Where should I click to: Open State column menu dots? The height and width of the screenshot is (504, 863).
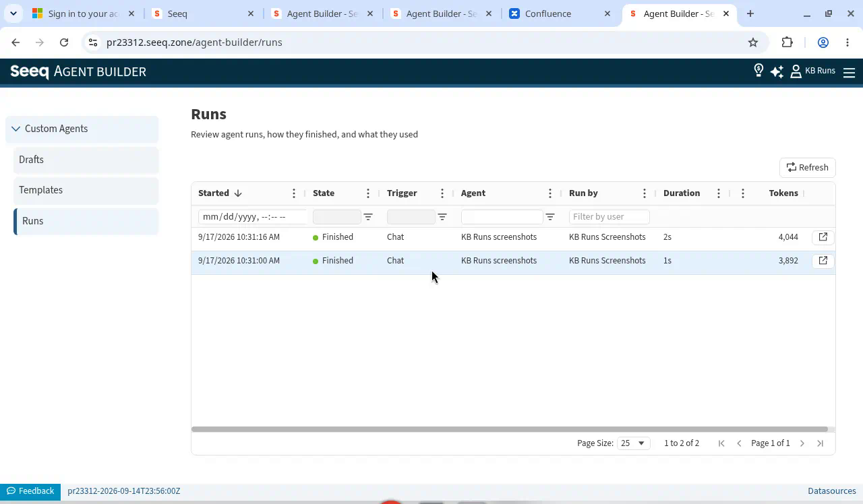click(368, 193)
